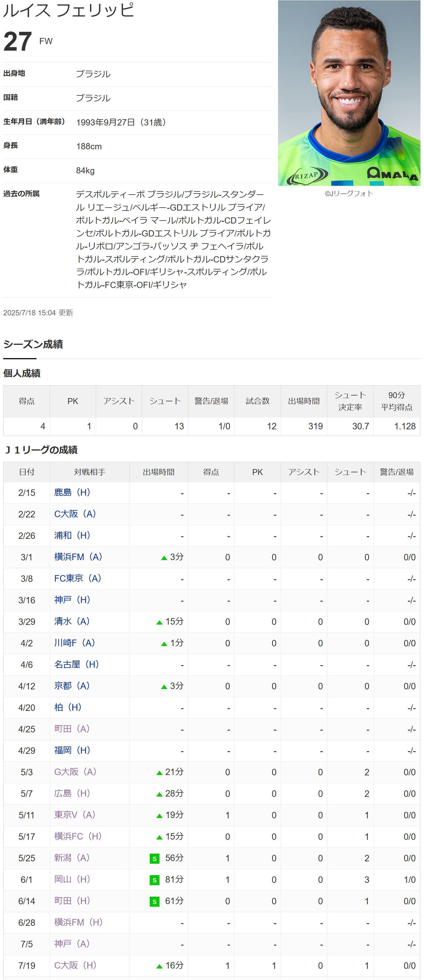Open the 2/22 C大阪 (A) match link

75,514
